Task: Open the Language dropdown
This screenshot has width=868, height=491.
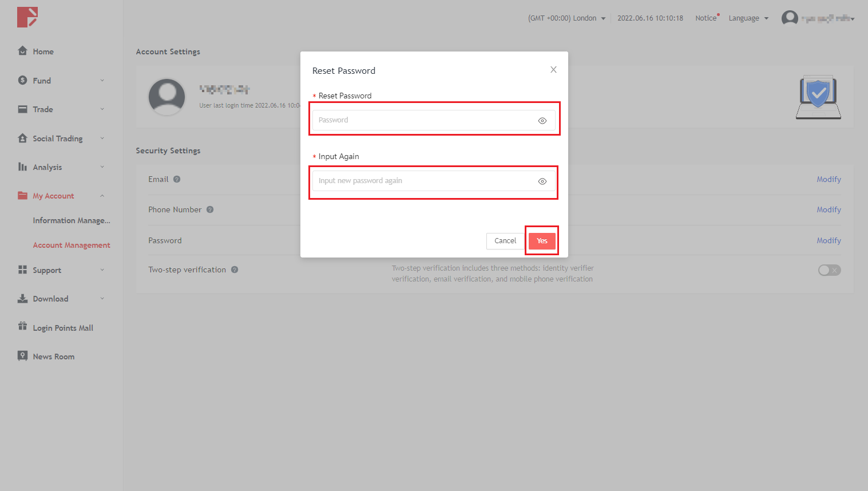Action: [x=748, y=18]
